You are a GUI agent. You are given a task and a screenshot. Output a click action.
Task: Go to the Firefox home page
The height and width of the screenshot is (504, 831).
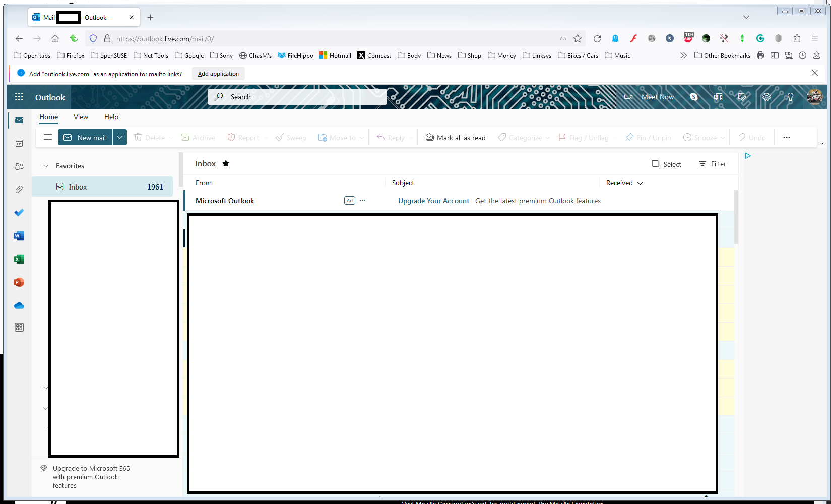coord(55,39)
